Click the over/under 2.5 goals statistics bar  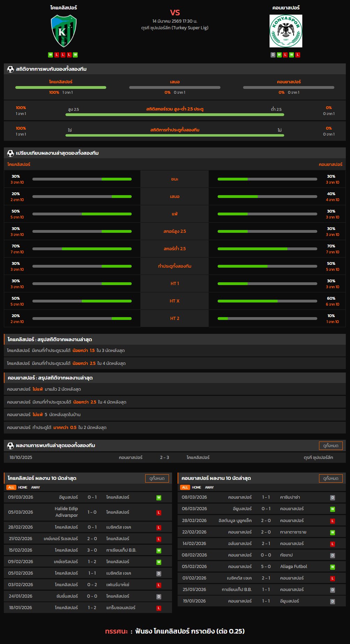coord(174,114)
